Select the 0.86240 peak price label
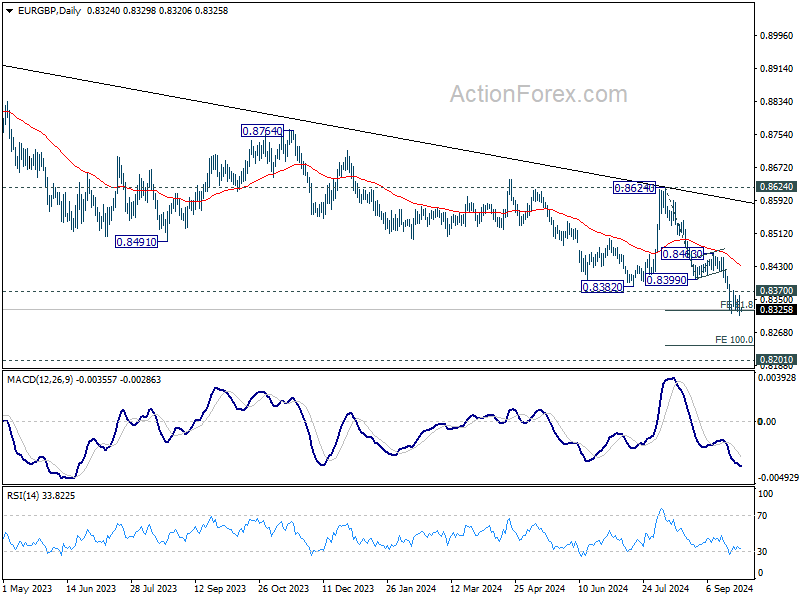800x600 pixels. tap(634, 188)
